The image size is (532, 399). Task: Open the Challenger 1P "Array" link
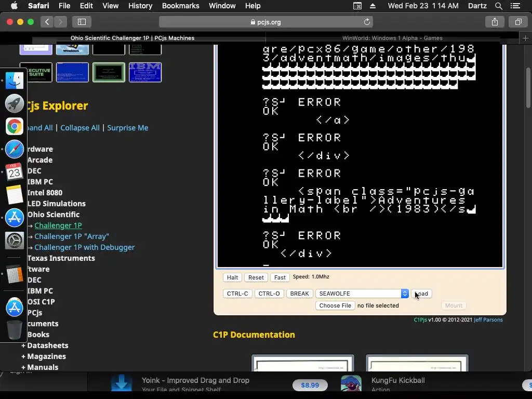pyautogui.click(x=72, y=236)
